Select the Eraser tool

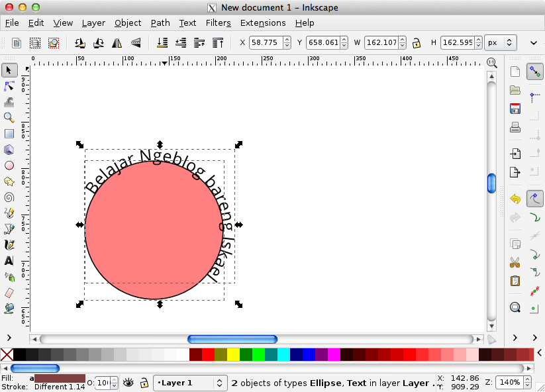pos(9,293)
